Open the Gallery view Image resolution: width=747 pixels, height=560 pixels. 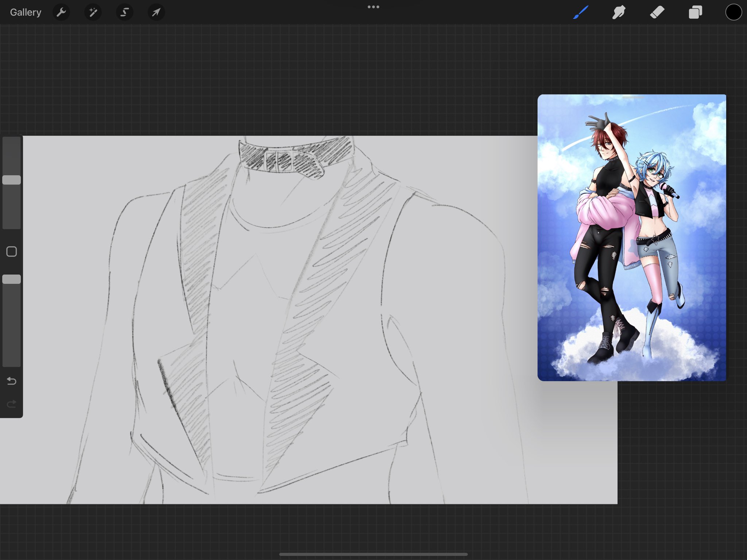(26, 12)
